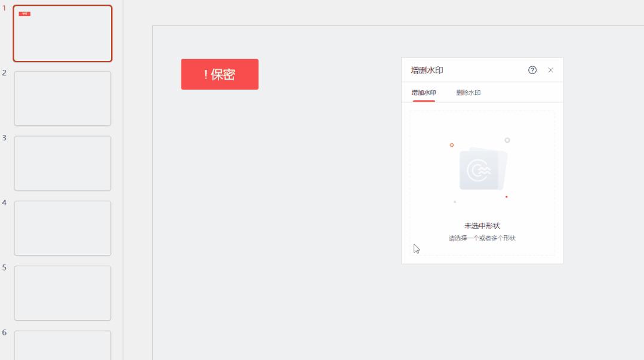
Task: Select slide 6 at the sidebar bottom
Action: [x=63, y=345]
